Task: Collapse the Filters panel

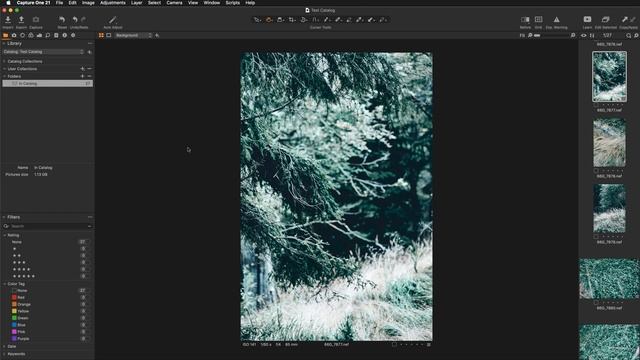Action: 4,217
